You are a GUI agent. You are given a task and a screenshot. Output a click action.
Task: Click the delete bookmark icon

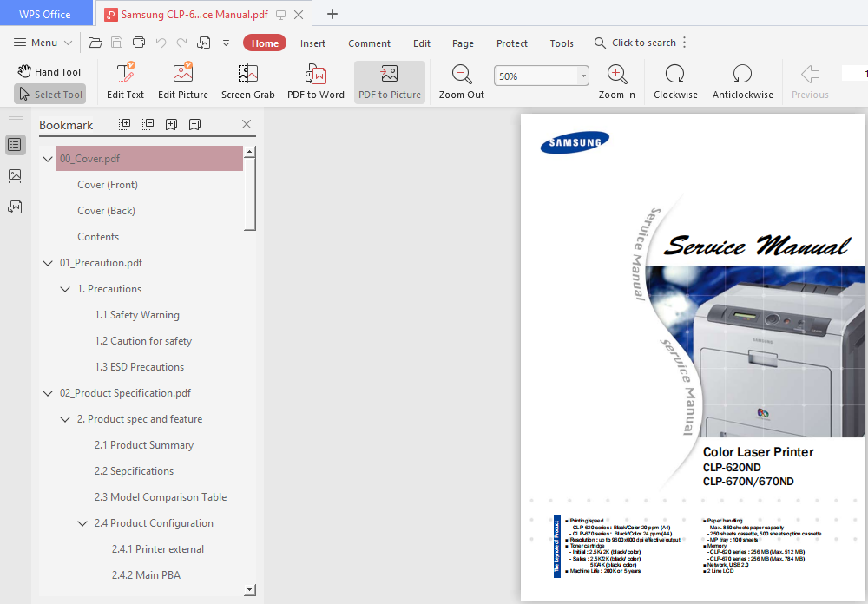point(194,125)
